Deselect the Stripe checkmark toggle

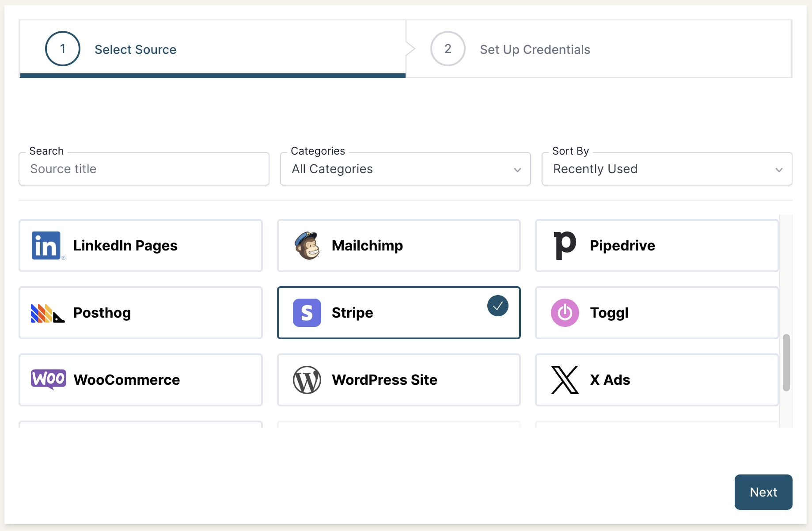point(497,305)
